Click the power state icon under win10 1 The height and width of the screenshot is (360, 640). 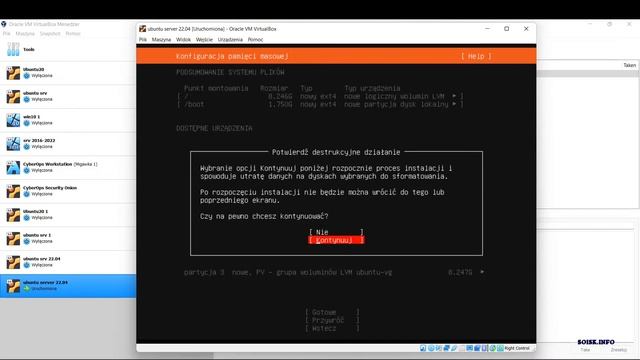(27, 123)
